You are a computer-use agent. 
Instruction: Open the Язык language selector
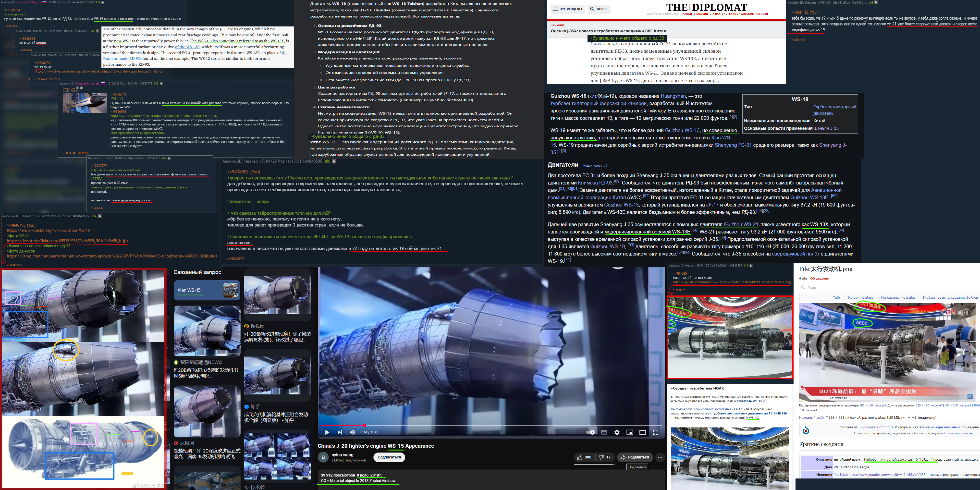(x=808, y=288)
